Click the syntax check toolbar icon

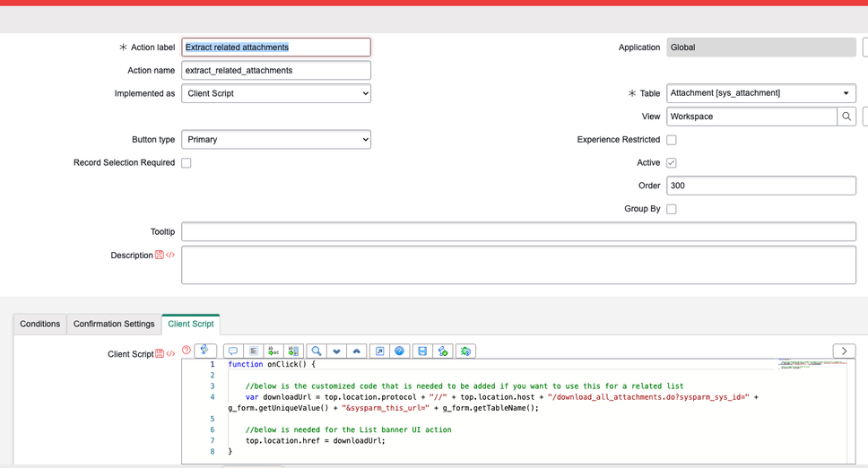[x=443, y=351]
